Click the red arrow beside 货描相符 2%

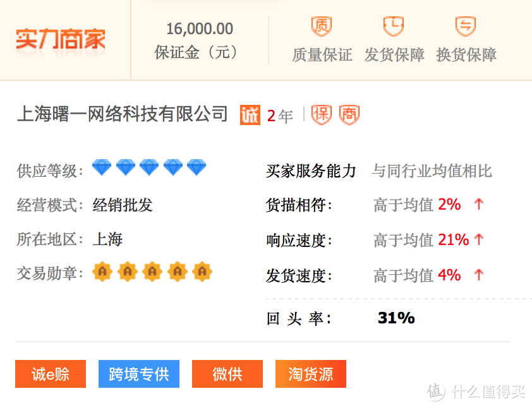coord(479,205)
